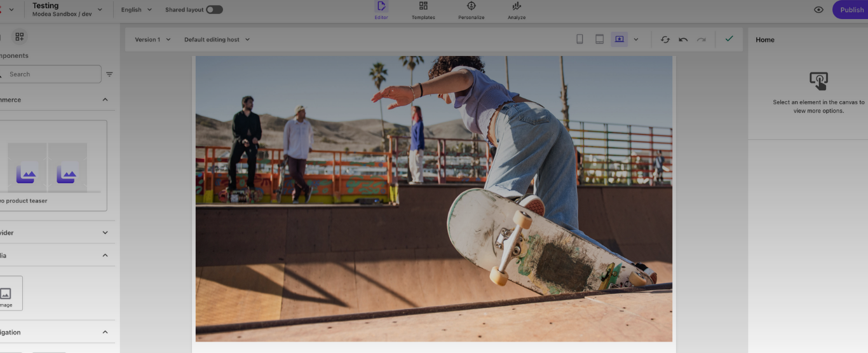
Task: Switch to the Templates tab
Action: point(423,10)
